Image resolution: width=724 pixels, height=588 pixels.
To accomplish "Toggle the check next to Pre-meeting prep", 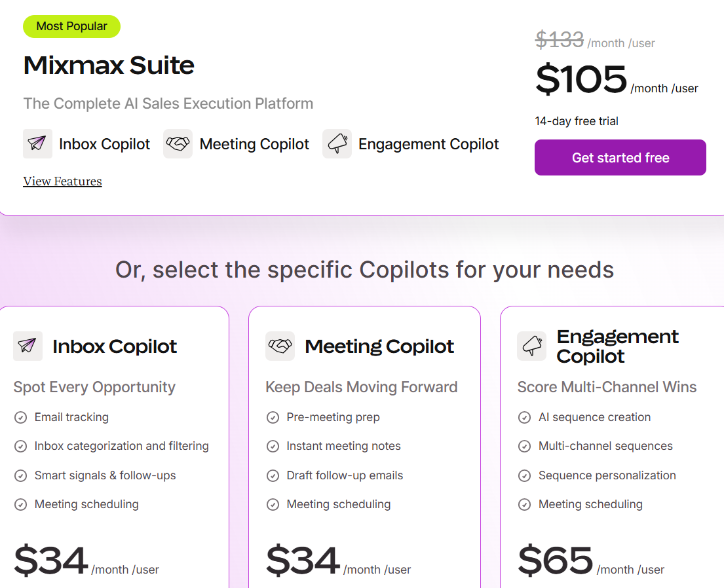I will [x=273, y=417].
